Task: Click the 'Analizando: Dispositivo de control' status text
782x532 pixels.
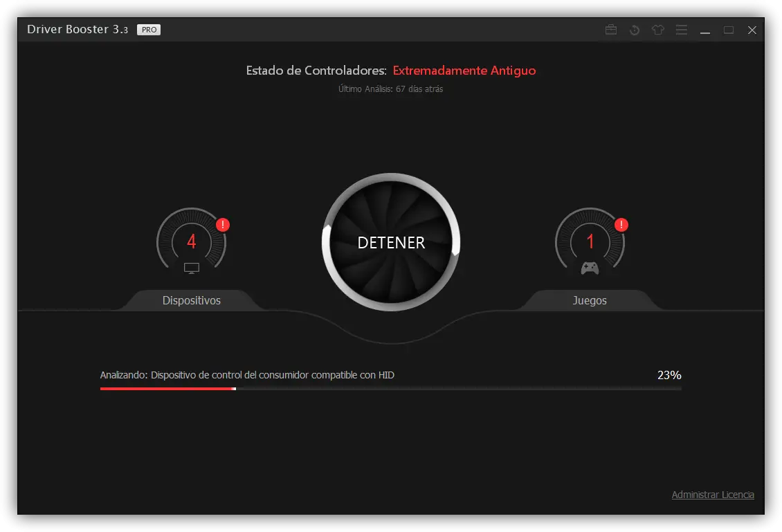Action: pyautogui.click(x=247, y=375)
